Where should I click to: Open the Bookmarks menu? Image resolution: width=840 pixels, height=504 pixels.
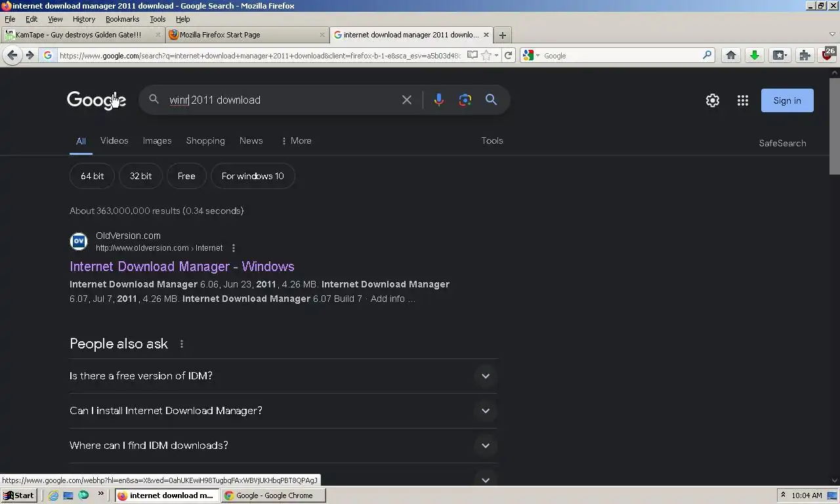click(122, 19)
